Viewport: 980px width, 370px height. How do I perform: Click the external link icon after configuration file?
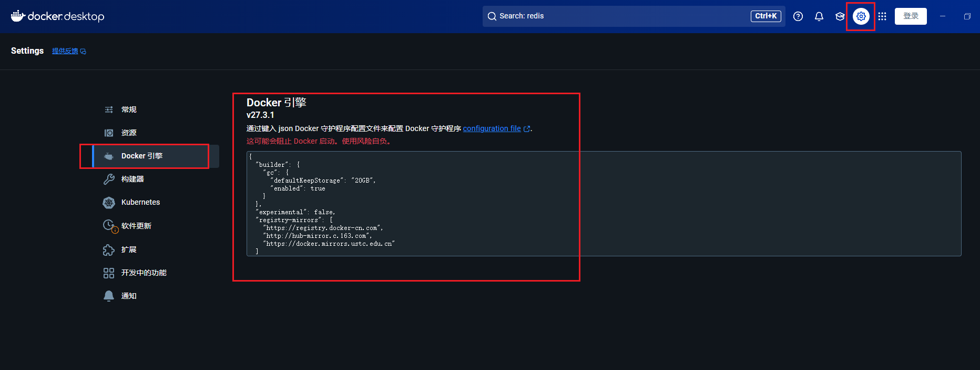pos(527,129)
